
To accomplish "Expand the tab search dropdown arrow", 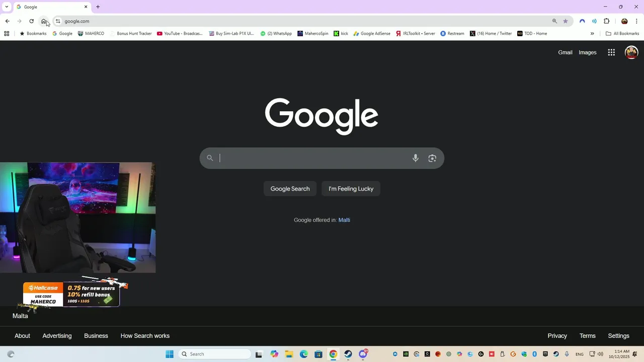I will tap(7, 7).
